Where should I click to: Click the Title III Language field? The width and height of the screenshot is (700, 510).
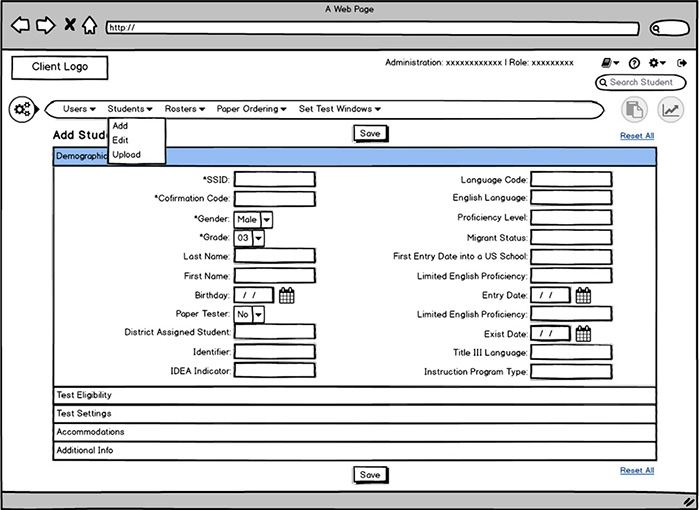tap(571, 352)
